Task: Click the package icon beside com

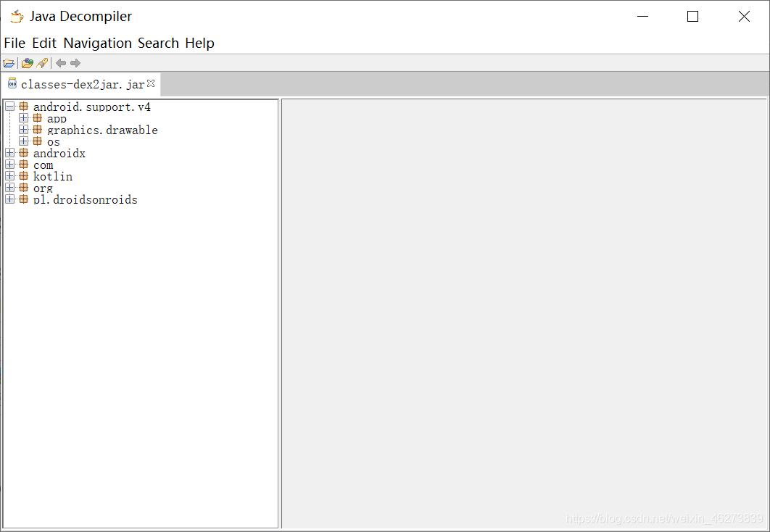Action: pyautogui.click(x=24, y=165)
